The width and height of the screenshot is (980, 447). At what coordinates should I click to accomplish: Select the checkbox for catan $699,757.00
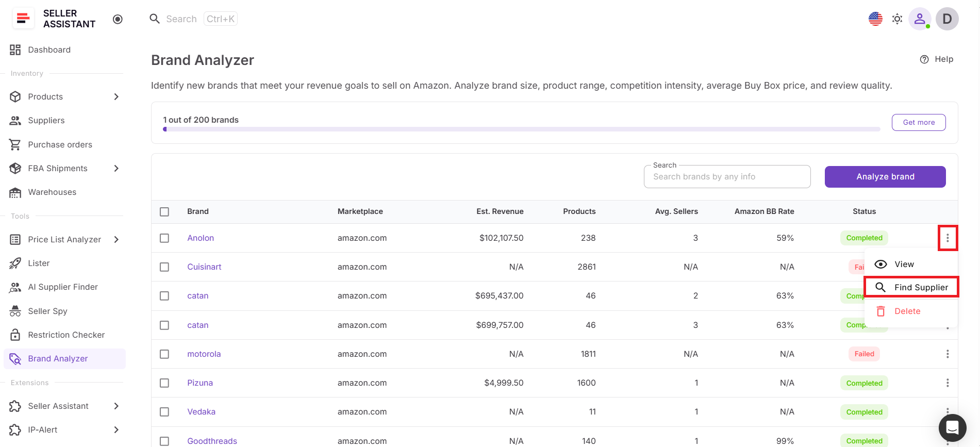click(x=164, y=325)
